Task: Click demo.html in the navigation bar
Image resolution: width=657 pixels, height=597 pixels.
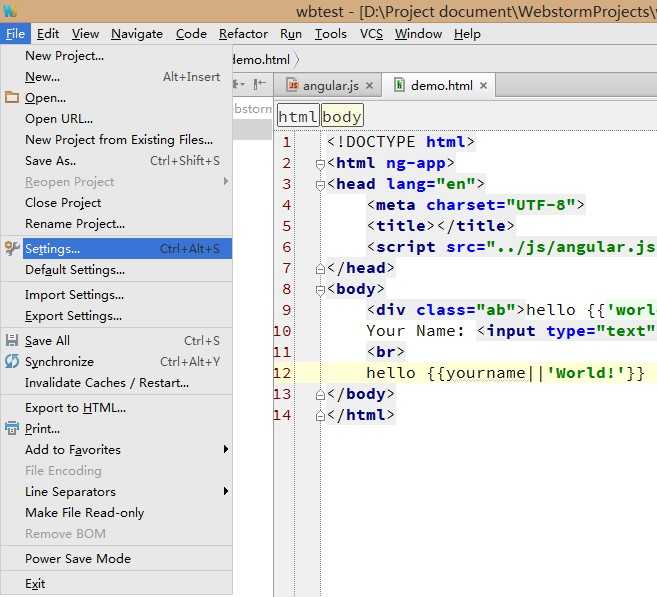Action: pos(261,59)
